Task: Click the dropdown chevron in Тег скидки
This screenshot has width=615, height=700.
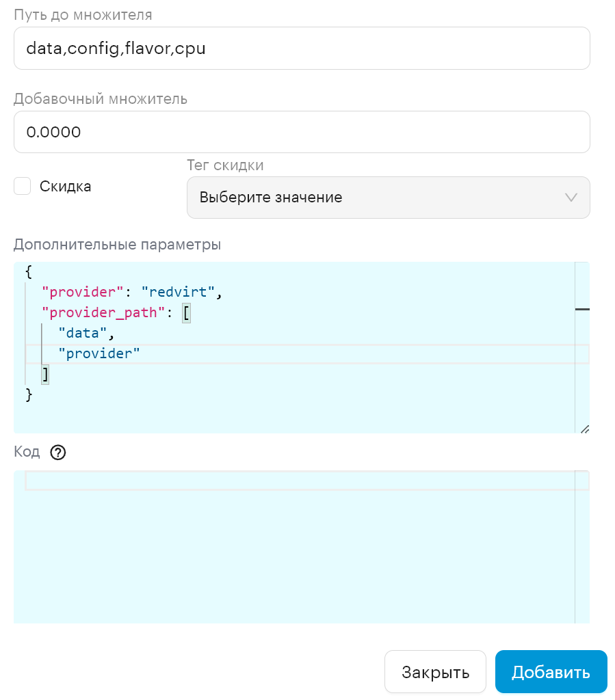Action: pyautogui.click(x=571, y=198)
